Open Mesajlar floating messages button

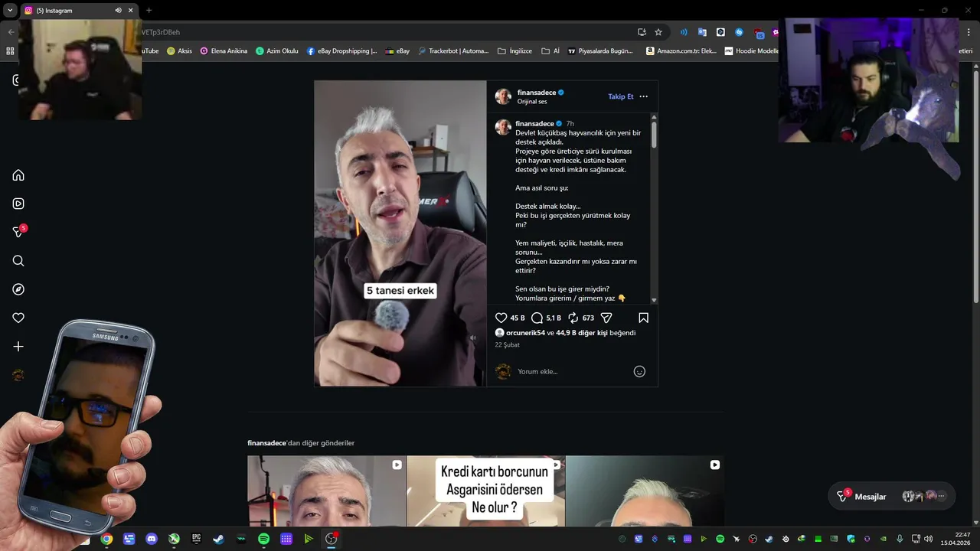click(892, 496)
